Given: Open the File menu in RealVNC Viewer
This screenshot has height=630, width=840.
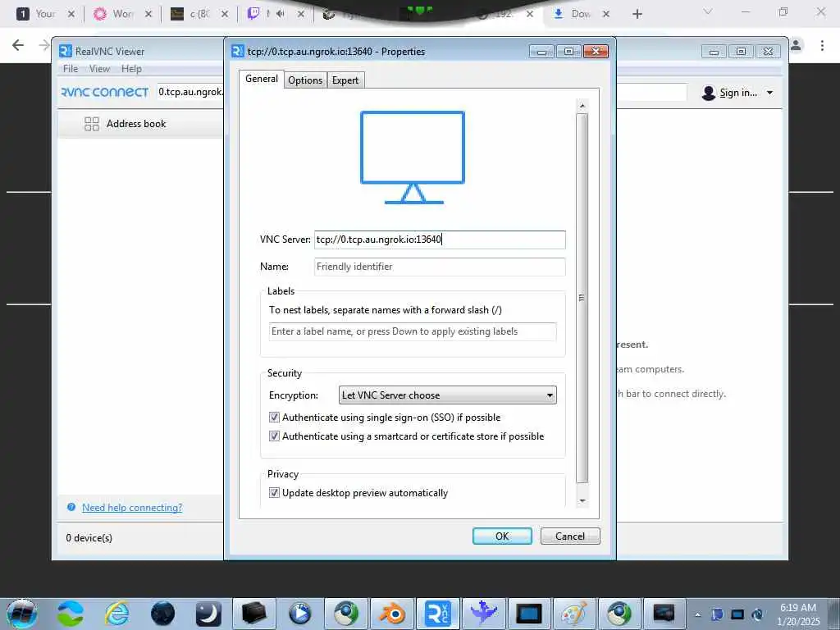Looking at the screenshot, I should click(71, 69).
